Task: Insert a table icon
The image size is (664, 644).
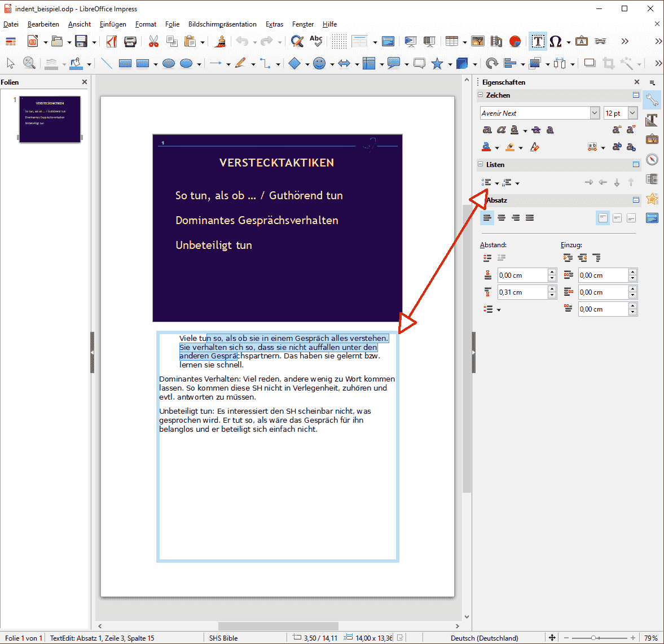Action: [x=452, y=41]
